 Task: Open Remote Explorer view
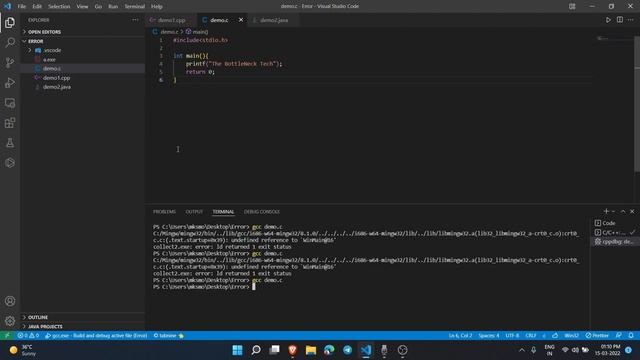point(10,103)
